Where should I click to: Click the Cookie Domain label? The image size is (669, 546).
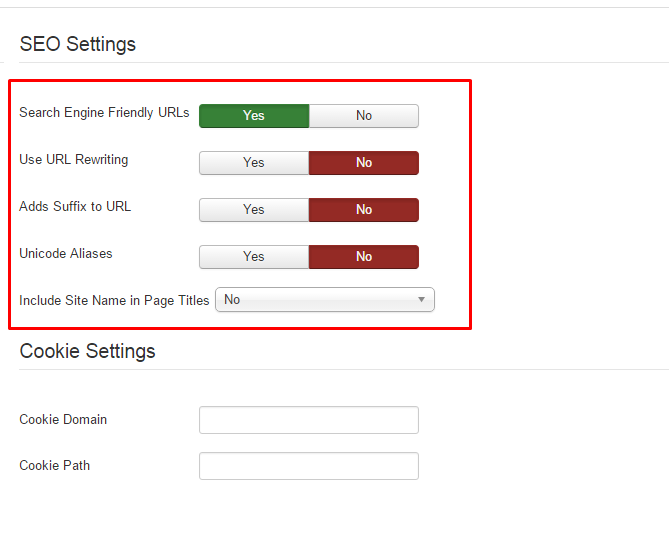63,419
